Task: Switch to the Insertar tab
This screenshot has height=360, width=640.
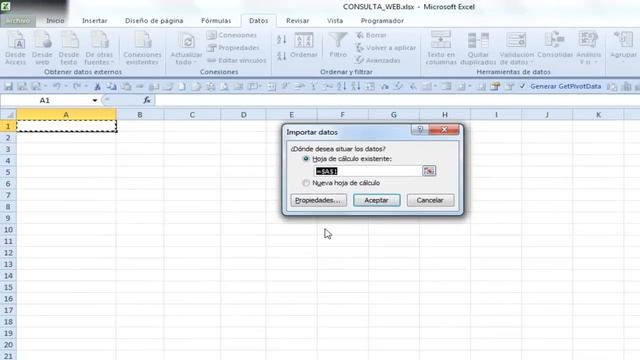Action: coord(95,20)
